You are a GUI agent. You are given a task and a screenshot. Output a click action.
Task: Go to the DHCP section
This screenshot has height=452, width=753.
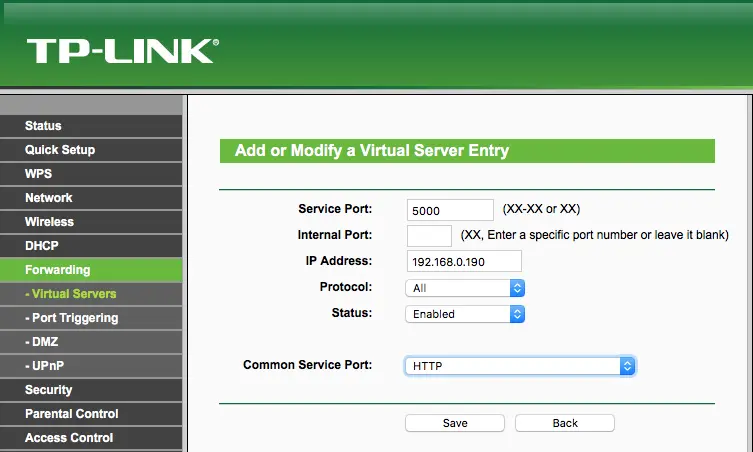coord(91,246)
